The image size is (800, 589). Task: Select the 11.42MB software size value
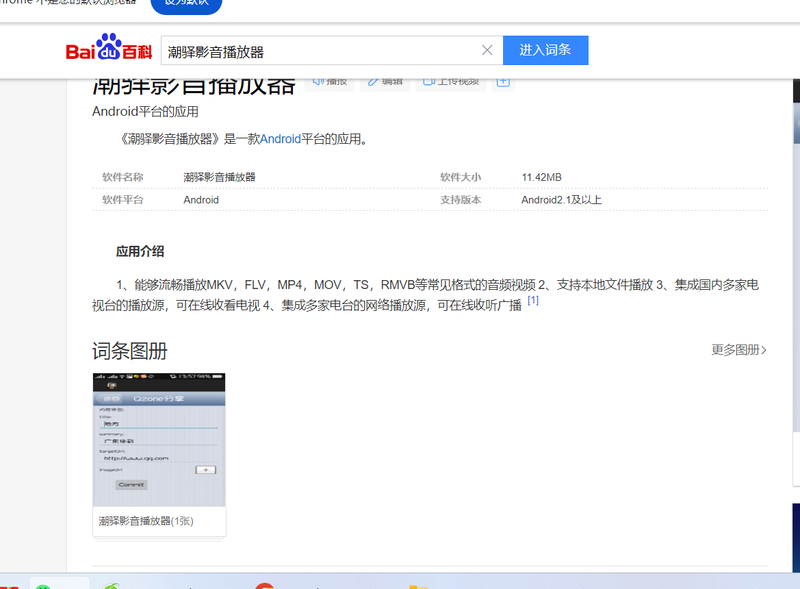coord(541,177)
